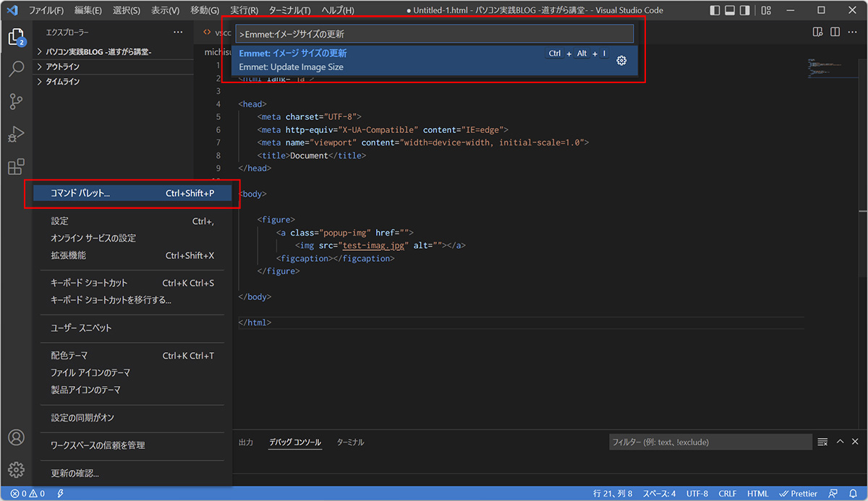This screenshot has width=868, height=501.
Task: Choose オンライン サービスの設定 menu entry
Action: [132, 239]
